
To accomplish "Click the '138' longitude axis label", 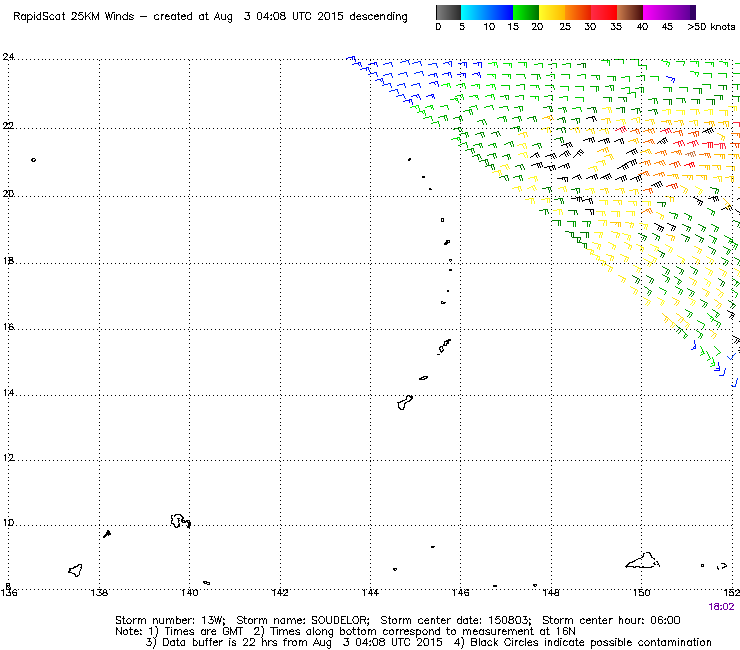I will pyautogui.click(x=99, y=592).
